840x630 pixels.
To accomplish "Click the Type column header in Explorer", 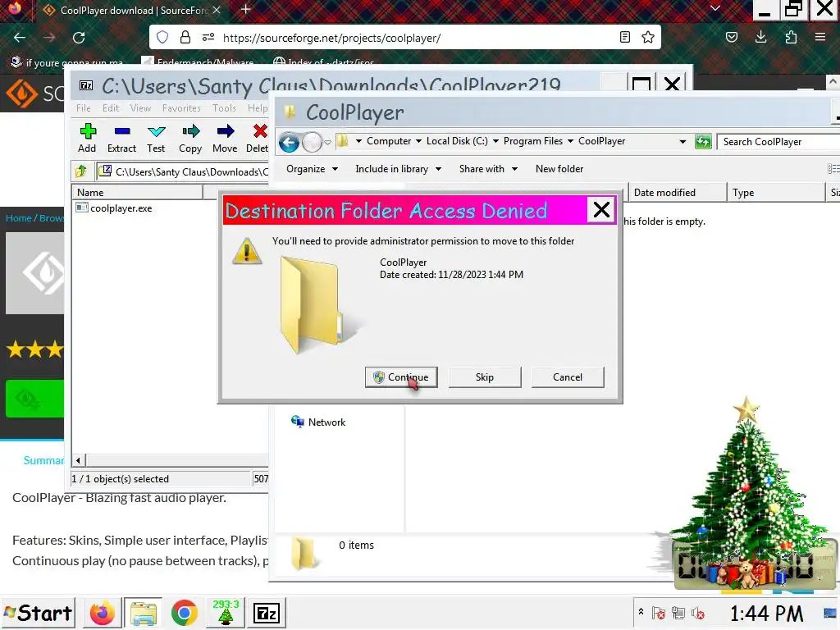I will (776, 192).
